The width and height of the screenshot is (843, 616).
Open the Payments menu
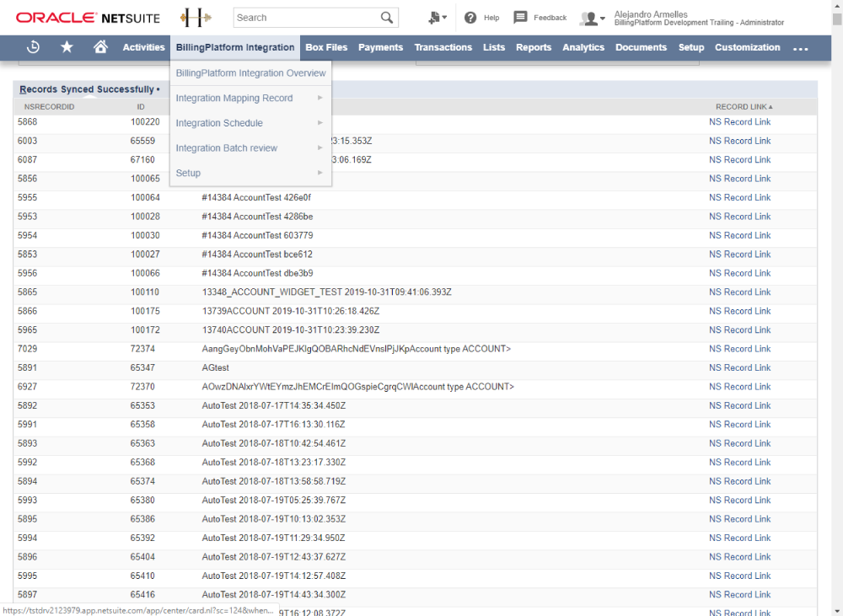pyautogui.click(x=381, y=47)
